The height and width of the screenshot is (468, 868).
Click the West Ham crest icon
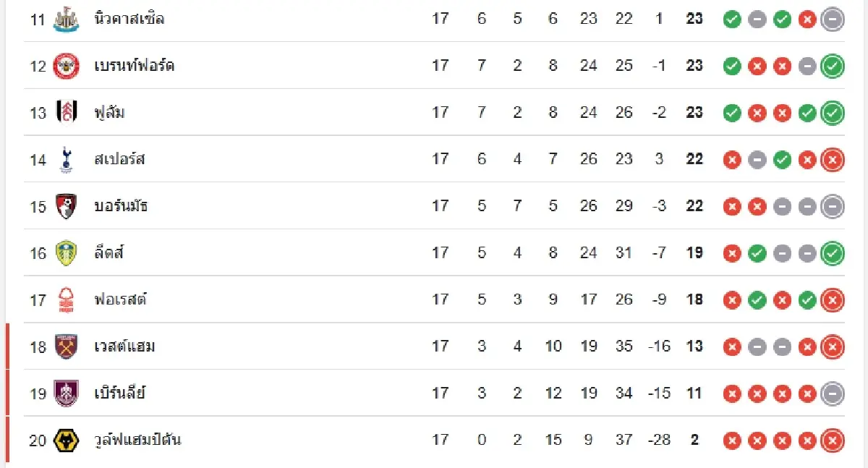[67, 346]
